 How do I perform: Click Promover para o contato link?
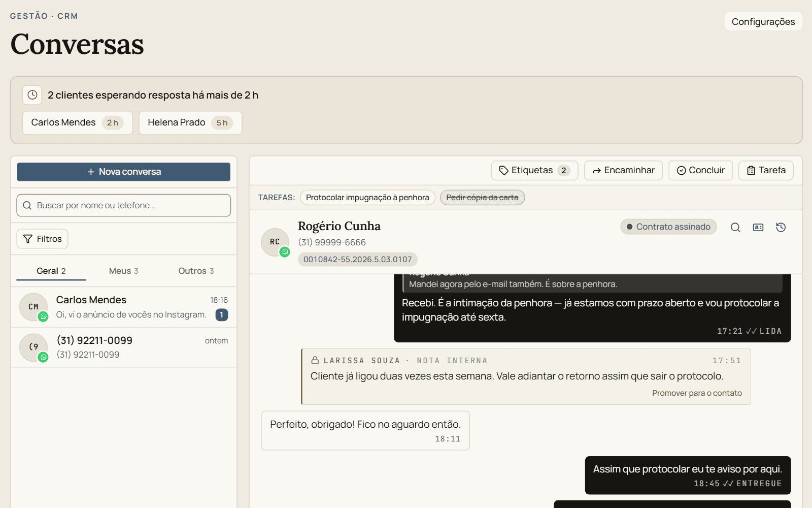click(x=697, y=393)
